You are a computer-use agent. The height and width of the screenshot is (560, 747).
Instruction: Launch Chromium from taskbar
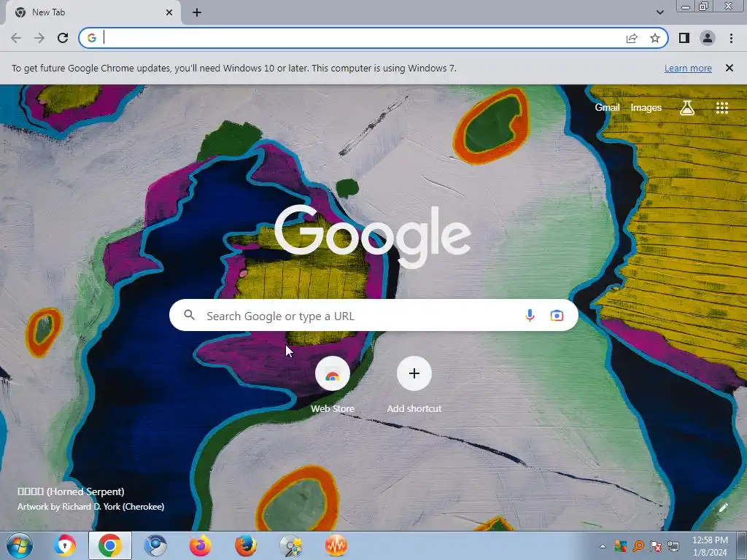[155, 545]
